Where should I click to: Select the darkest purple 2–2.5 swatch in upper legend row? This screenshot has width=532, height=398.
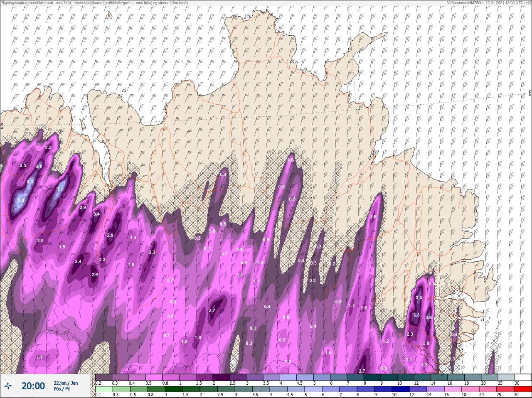tap(222, 377)
